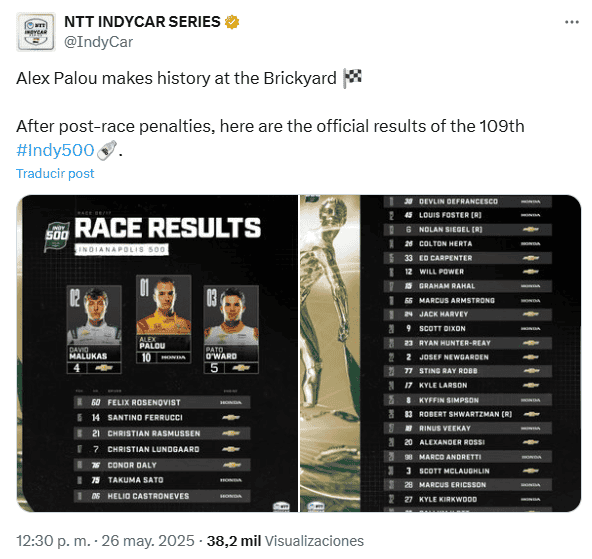Click the Indy 500 flag logo
Viewport: 592px width, 559px height.
coord(57,237)
